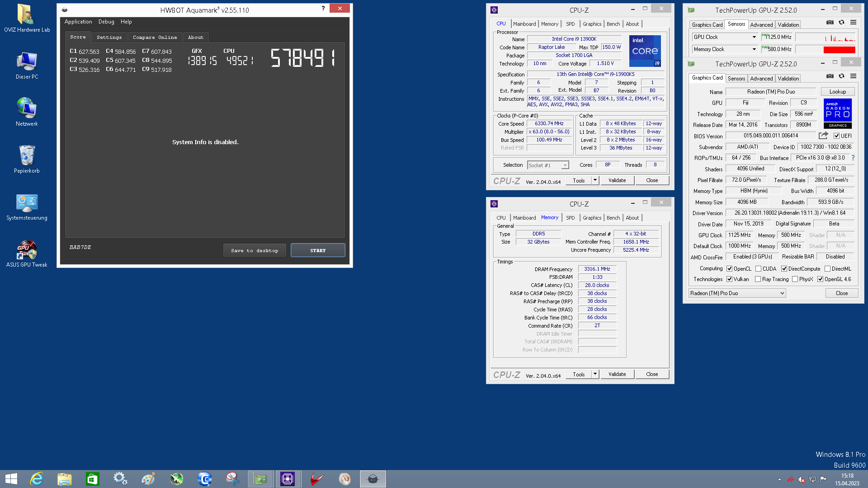Switch to CPU-Z via its taskbar icon
Screen dimensions: 868x488
point(288,479)
